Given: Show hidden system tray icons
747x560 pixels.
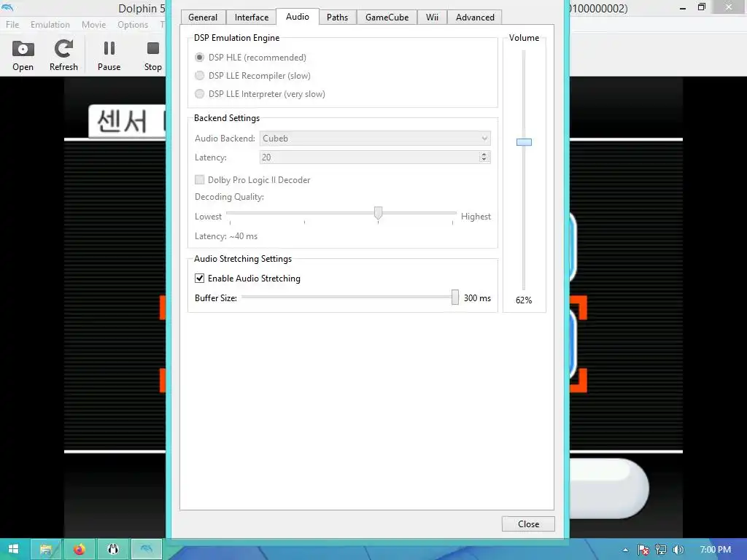Looking at the screenshot, I should [x=625, y=550].
